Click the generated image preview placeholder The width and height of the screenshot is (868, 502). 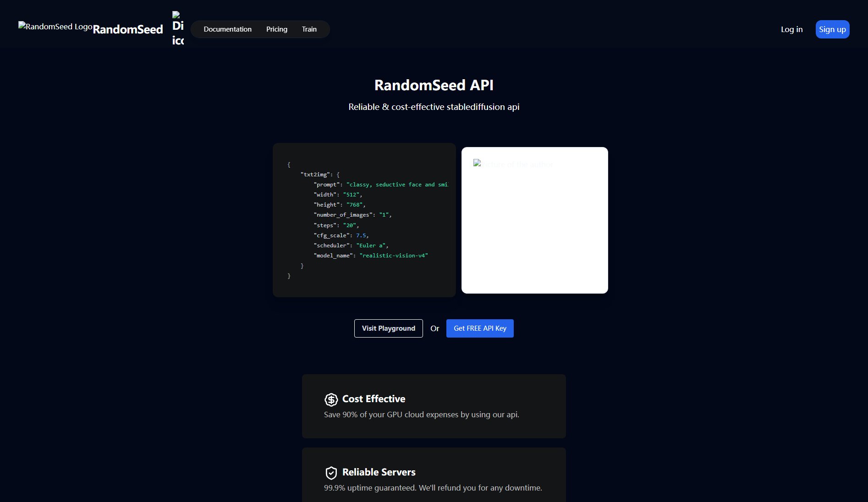(535, 220)
